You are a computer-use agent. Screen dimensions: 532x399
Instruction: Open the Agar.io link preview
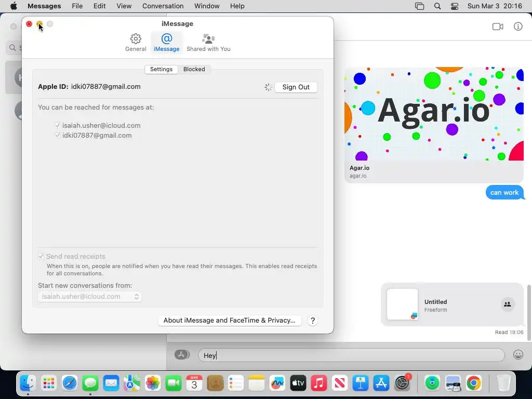click(x=434, y=125)
